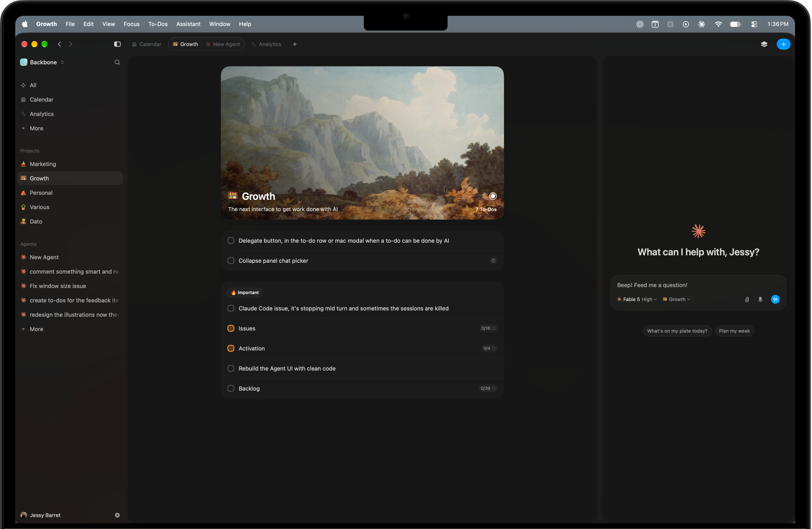
Task: Click the asterisk icon in the macOS menu bar
Action: pos(702,24)
